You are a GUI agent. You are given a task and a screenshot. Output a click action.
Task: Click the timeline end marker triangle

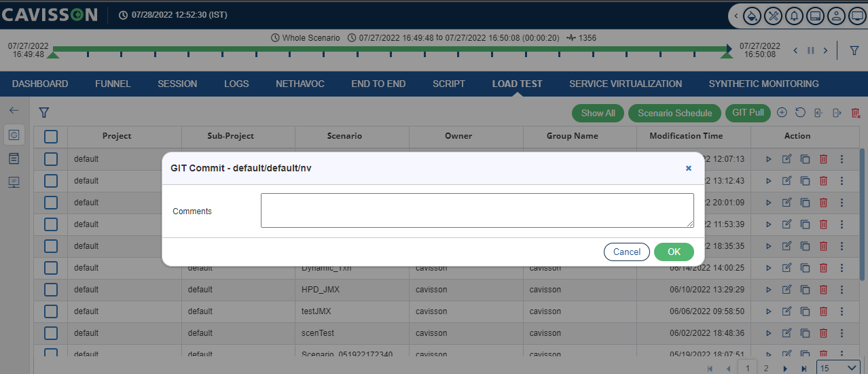pyautogui.click(x=727, y=54)
